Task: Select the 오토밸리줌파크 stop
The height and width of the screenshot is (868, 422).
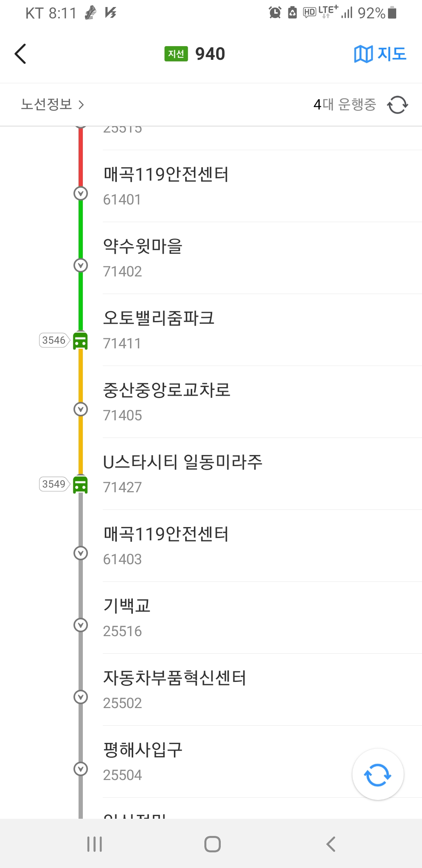Action: pyautogui.click(x=262, y=330)
